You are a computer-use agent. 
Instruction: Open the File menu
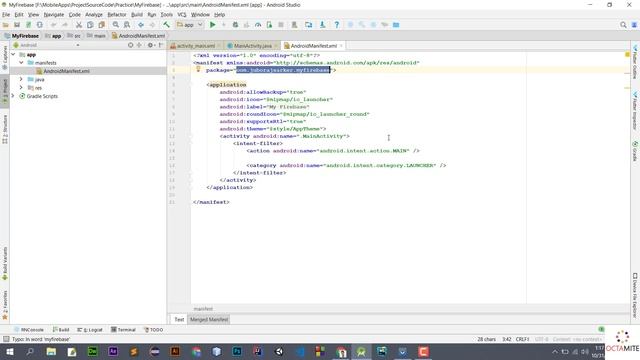click(6, 15)
